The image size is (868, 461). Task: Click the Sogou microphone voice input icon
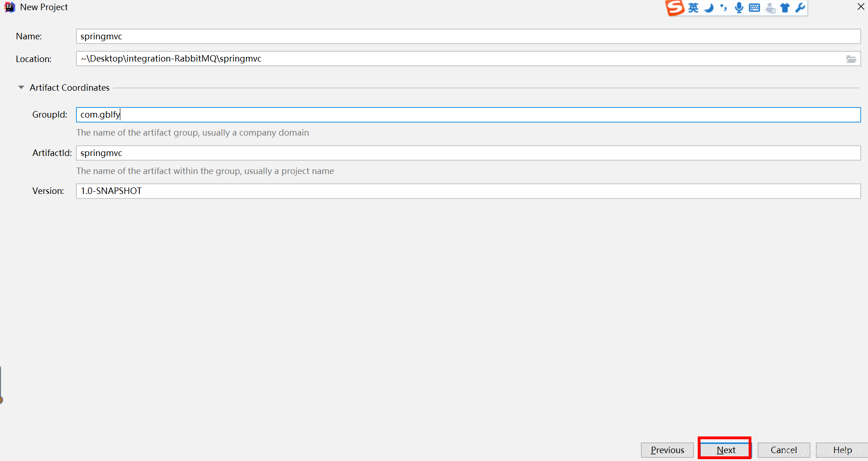[739, 8]
